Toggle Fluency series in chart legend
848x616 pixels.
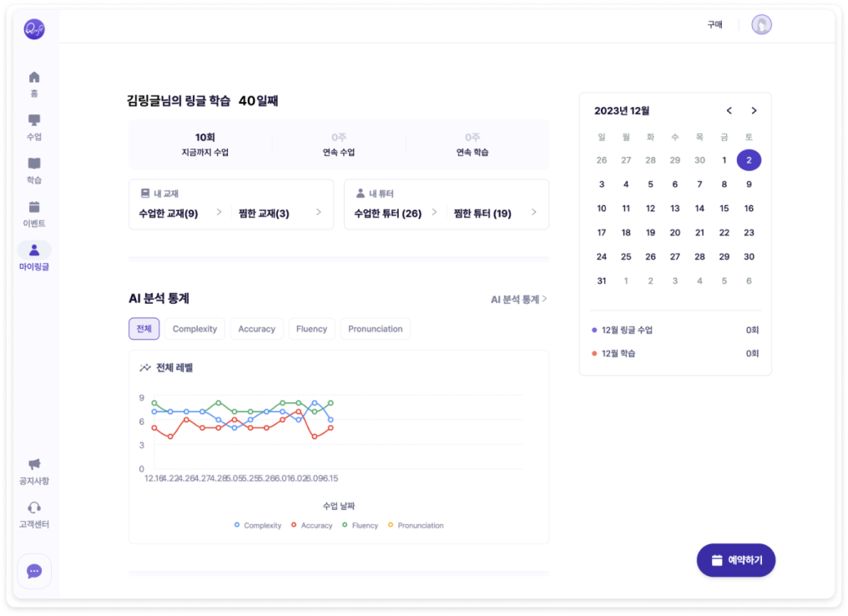click(361, 525)
